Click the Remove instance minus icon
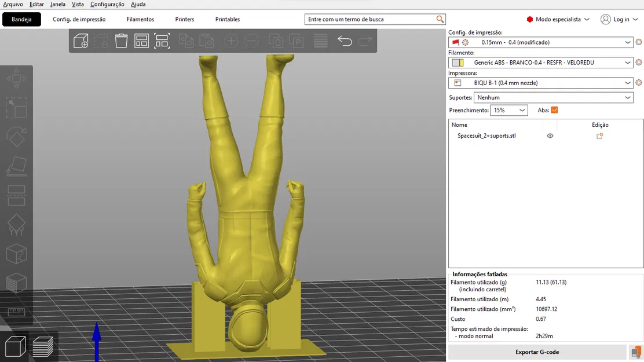This screenshot has width=644, height=362. point(251,41)
